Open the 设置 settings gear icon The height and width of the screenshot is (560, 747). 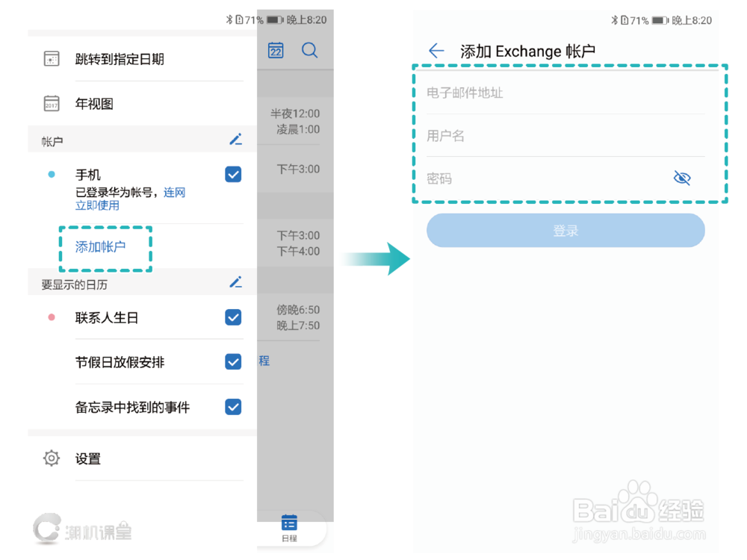coord(51,458)
